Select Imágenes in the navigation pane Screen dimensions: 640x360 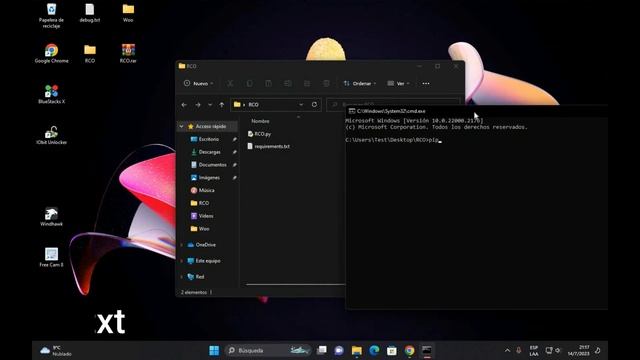[x=209, y=178]
